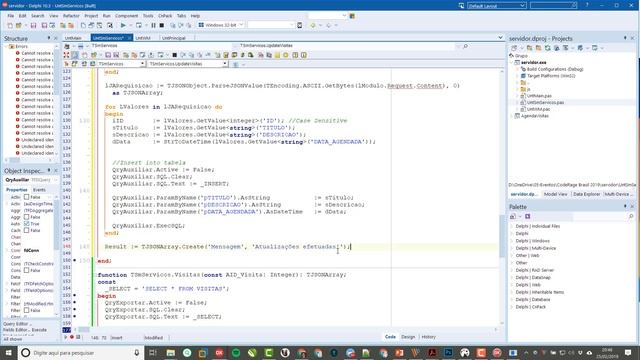640x360 pixels.
Task: Click the first icon in Projects panel toolbar
Action: pyautogui.click(x=514, y=48)
